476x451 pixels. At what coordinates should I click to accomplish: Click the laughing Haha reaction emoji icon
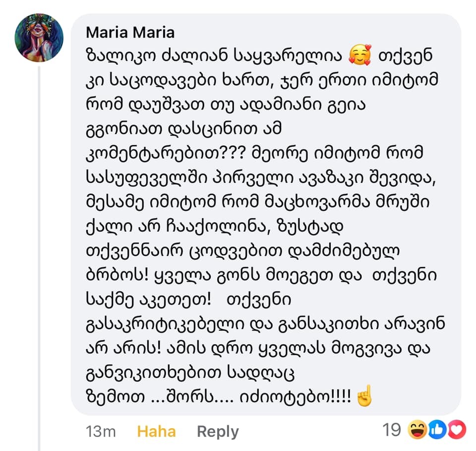pos(417,430)
